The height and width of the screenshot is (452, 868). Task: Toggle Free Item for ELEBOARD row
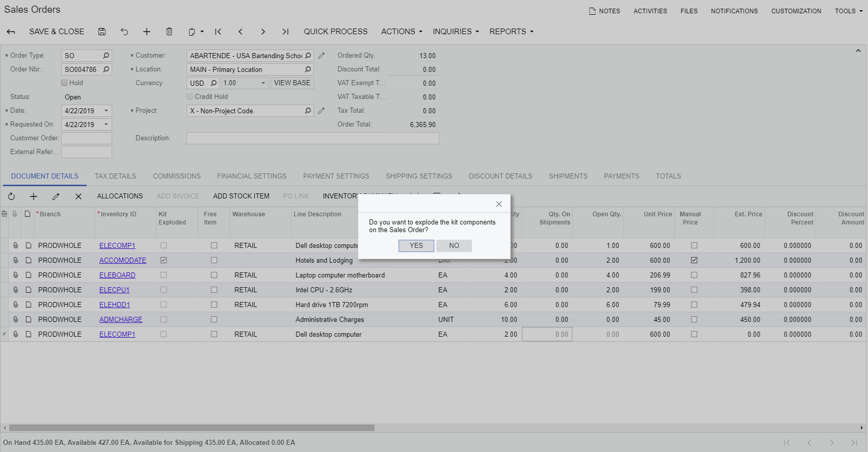click(214, 275)
